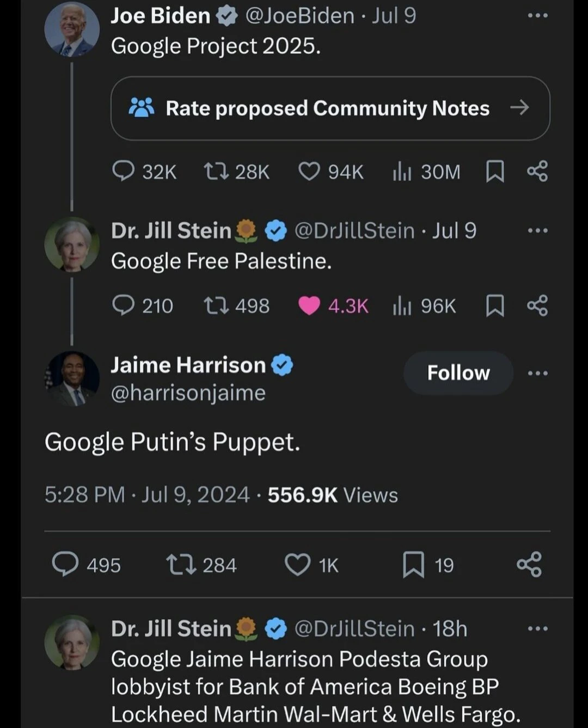The width and height of the screenshot is (588, 728).
Task: Open more options on Joe Biden's tweet
Action: (x=537, y=16)
